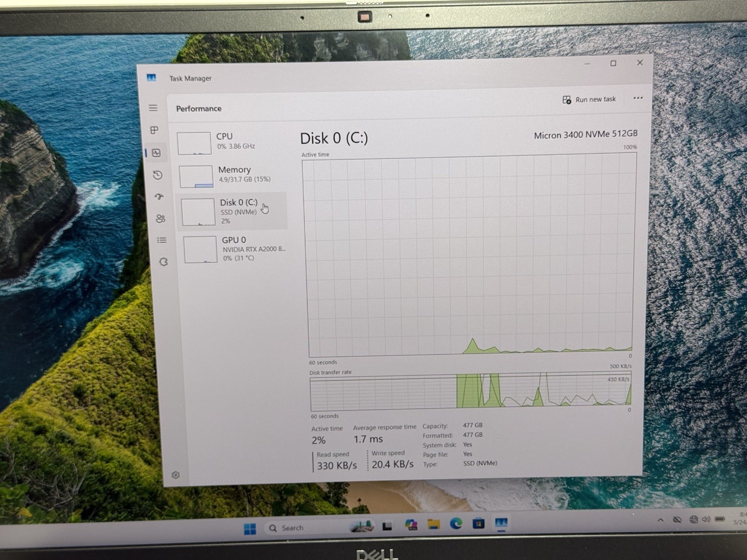Click Micron 3400 NVMe 512GB label
The width and height of the screenshot is (747, 560).
585,134
